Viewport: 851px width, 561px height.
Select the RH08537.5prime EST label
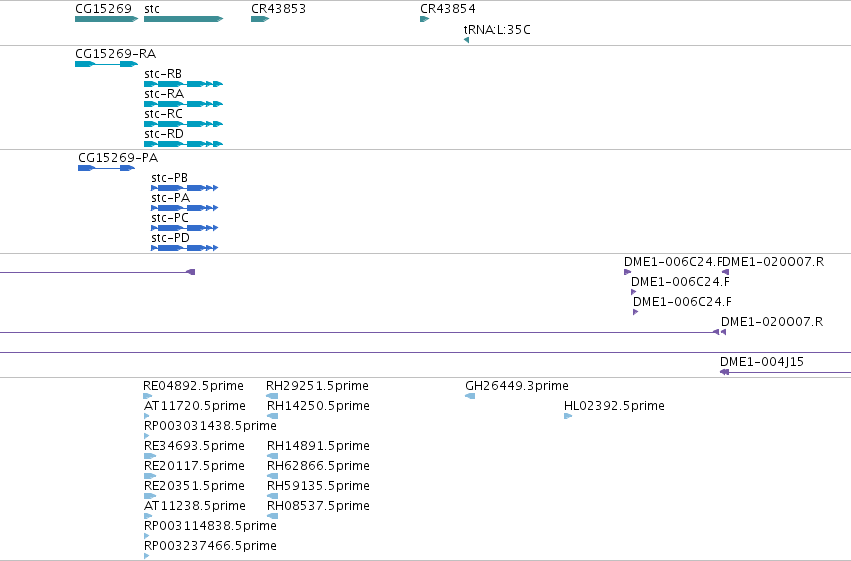pyautogui.click(x=318, y=506)
